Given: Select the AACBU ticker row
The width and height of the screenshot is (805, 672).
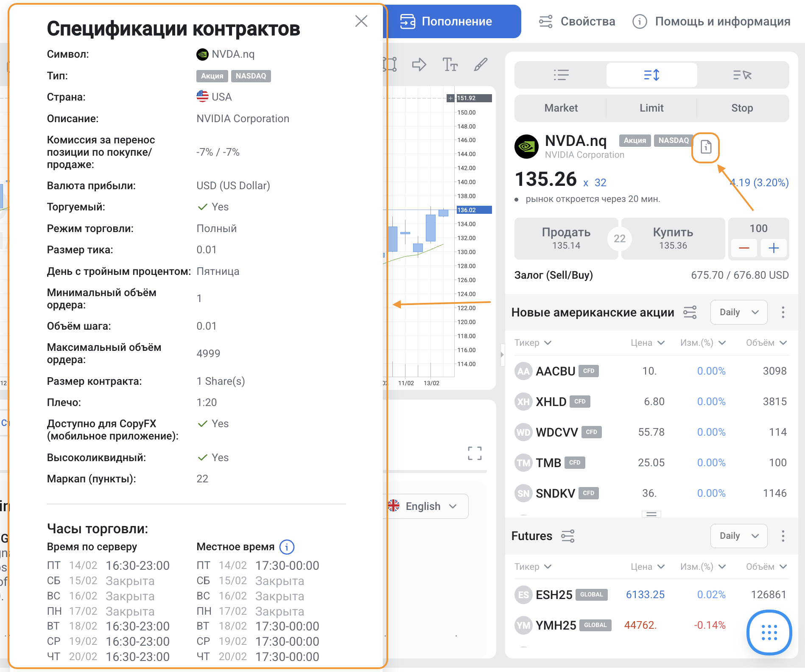Looking at the screenshot, I should click(x=651, y=371).
